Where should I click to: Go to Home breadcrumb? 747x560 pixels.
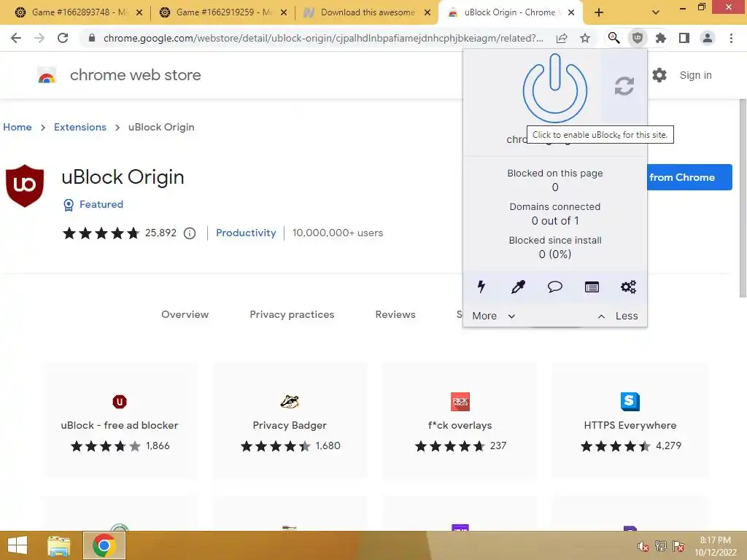[x=18, y=127]
